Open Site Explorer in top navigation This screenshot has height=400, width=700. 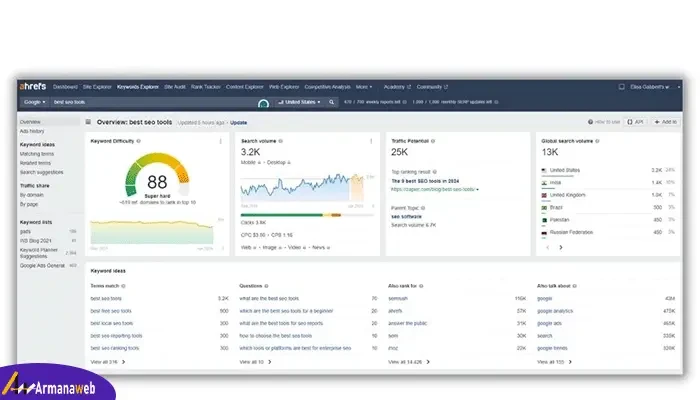(x=97, y=87)
